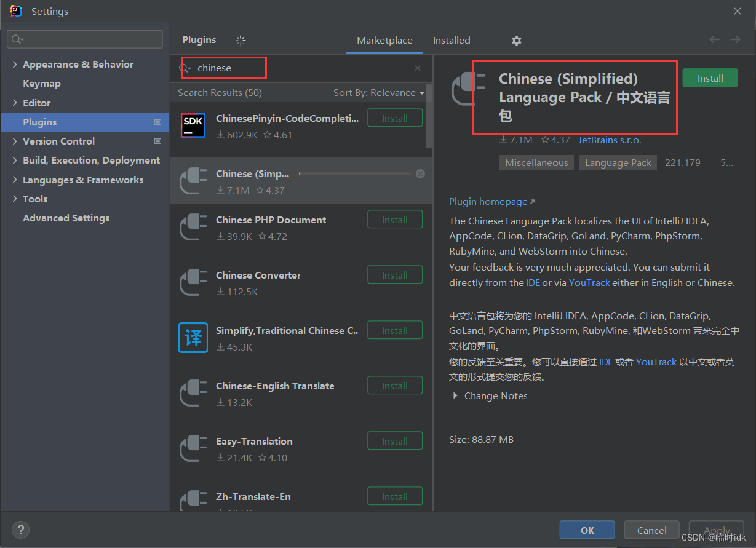756x548 pixels.
Task: Cancel the Chinese language pack download
Action: point(420,174)
